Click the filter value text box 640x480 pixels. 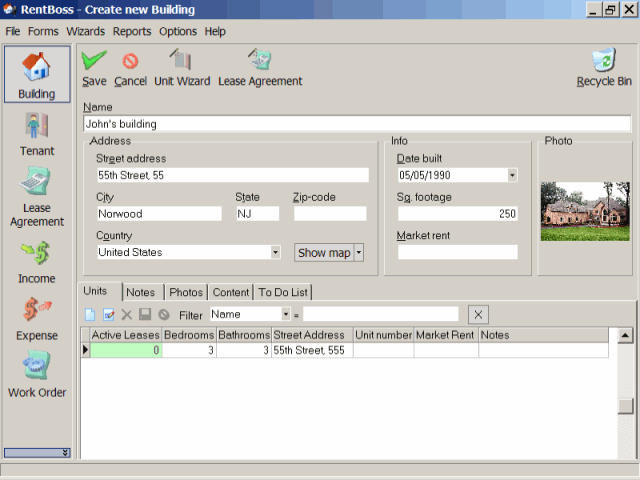coord(380,314)
